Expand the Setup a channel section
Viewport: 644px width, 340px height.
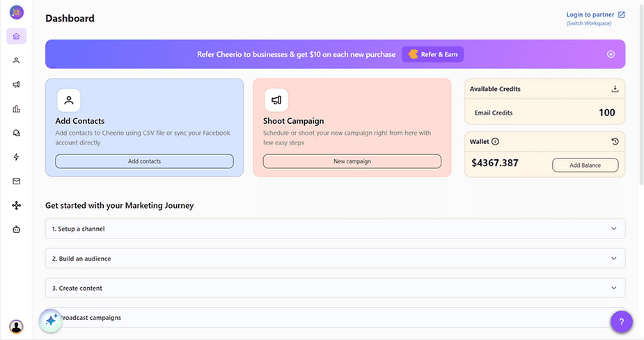(335, 229)
